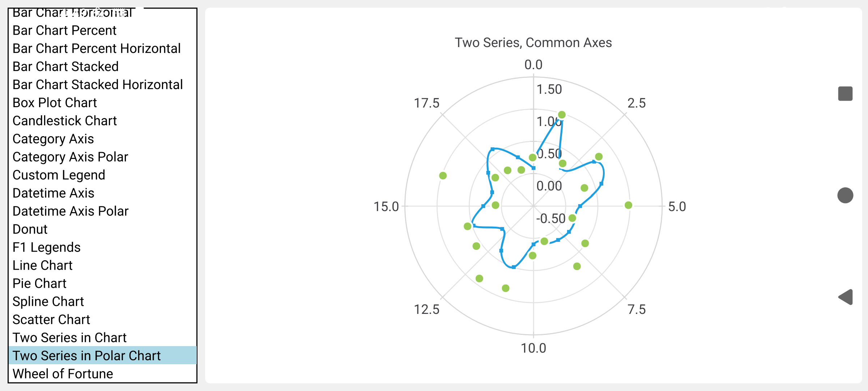This screenshot has height=391, width=868.
Task: Click the triangular Back navigation button
Action: click(x=846, y=297)
